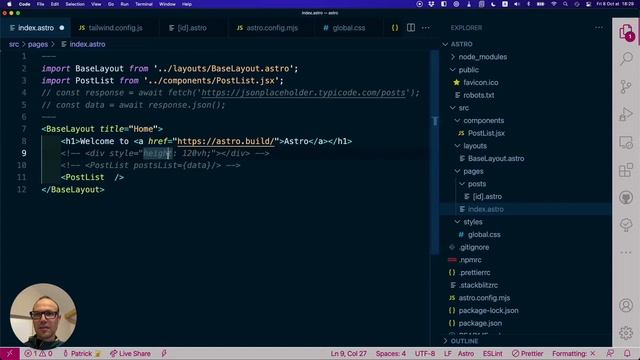
Task: Click pages in the breadcrumb path
Action: pyautogui.click(x=38, y=44)
